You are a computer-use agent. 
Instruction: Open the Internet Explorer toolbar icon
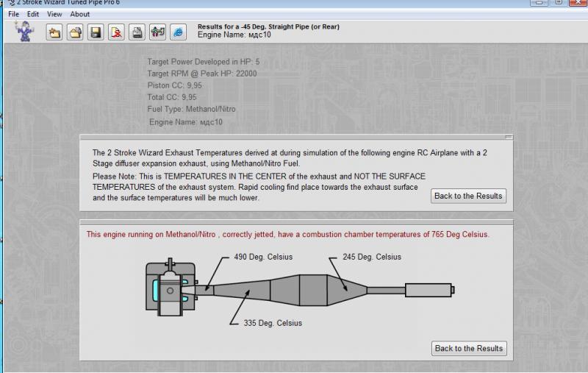coord(178,32)
